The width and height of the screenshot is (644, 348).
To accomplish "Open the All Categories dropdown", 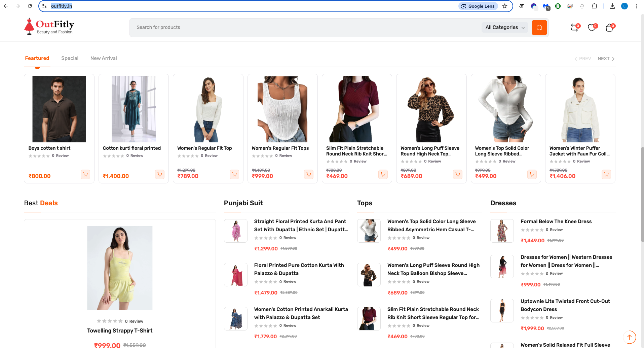I will [x=505, y=28].
